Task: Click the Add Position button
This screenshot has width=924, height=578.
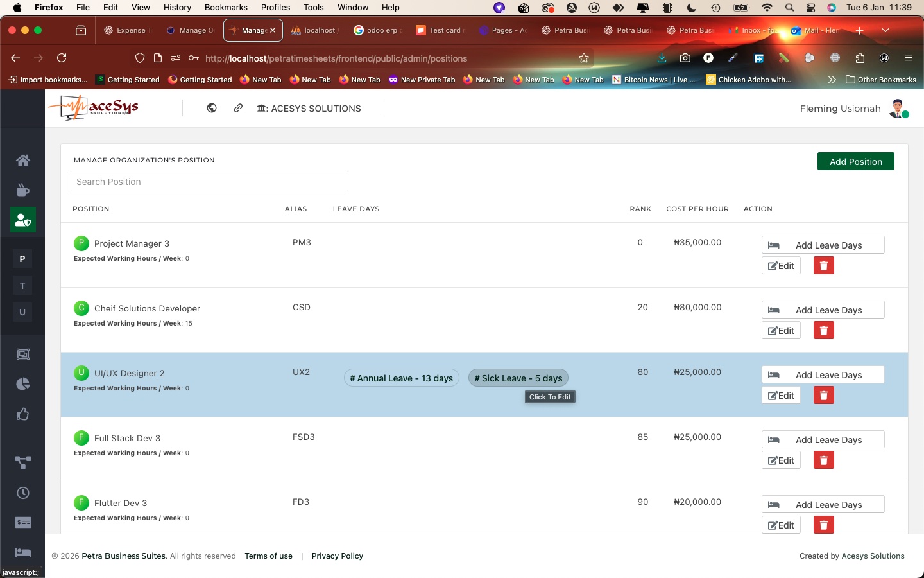Action: (855, 162)
